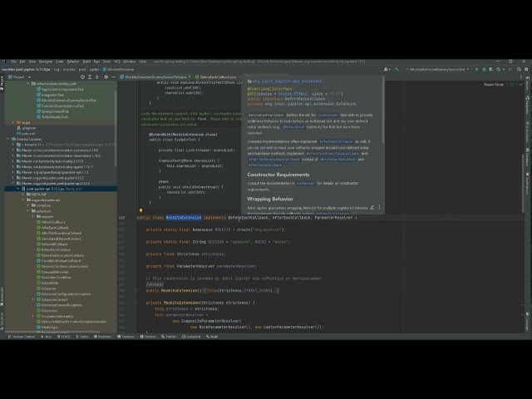
Task: Collapse the extension package
Action: coord(28,211)
